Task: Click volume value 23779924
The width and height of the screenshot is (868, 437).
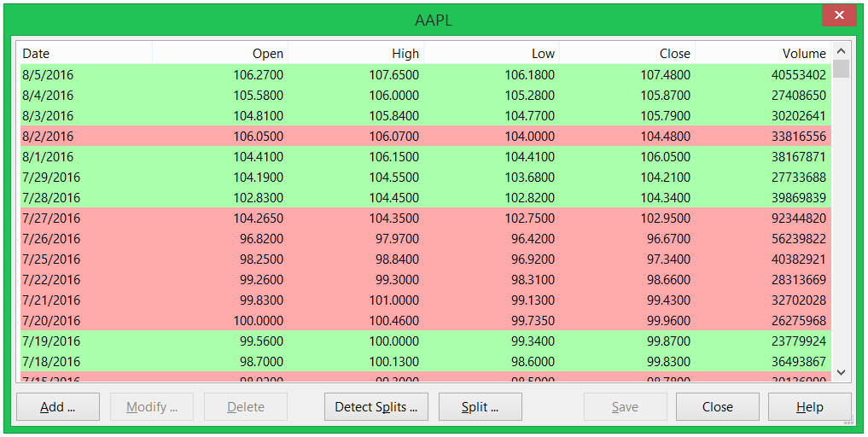Action: (799, 341)
